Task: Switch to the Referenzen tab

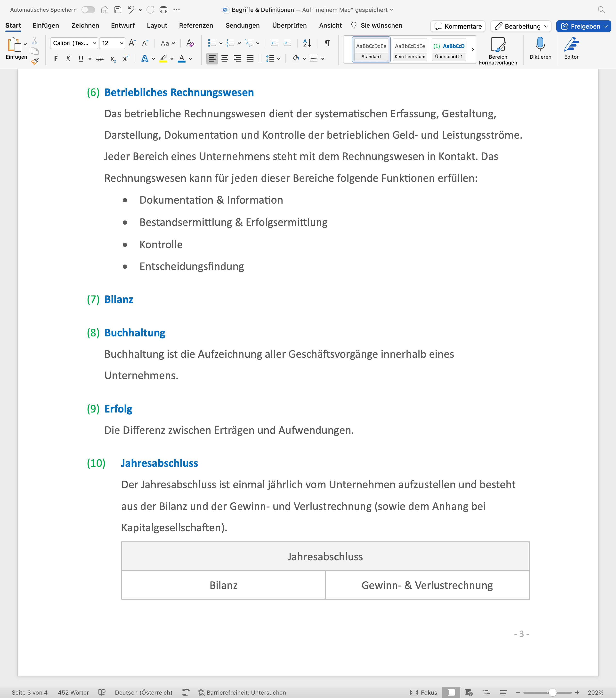Action: (196, 26)
